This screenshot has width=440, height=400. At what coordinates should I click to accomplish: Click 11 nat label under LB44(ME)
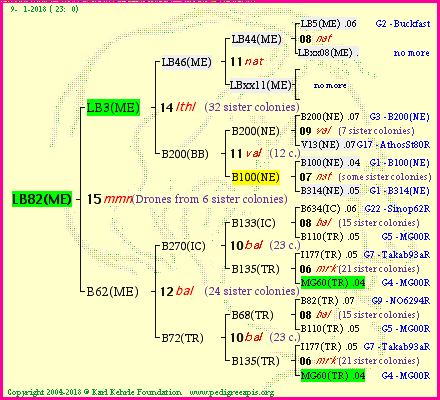[247, 61]
